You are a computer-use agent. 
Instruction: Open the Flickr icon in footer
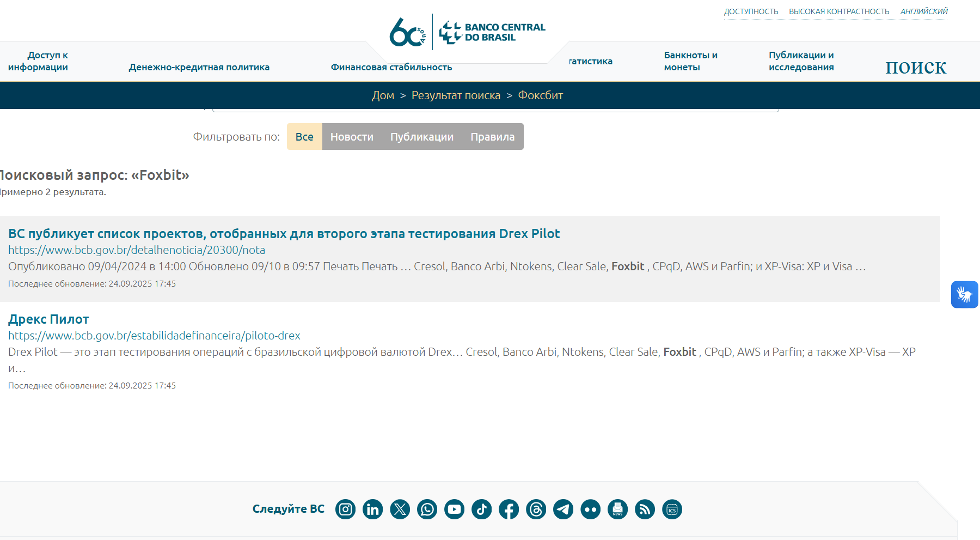pos(590,509)
